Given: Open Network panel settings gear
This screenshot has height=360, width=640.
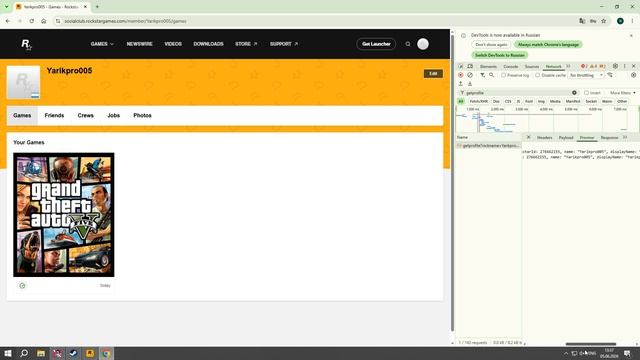Looking at the screenshot, I should click(x=633, y=75).
